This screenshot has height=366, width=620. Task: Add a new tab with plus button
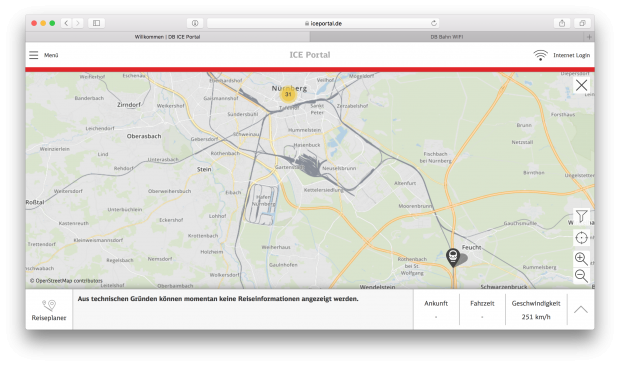pos(589,37)
